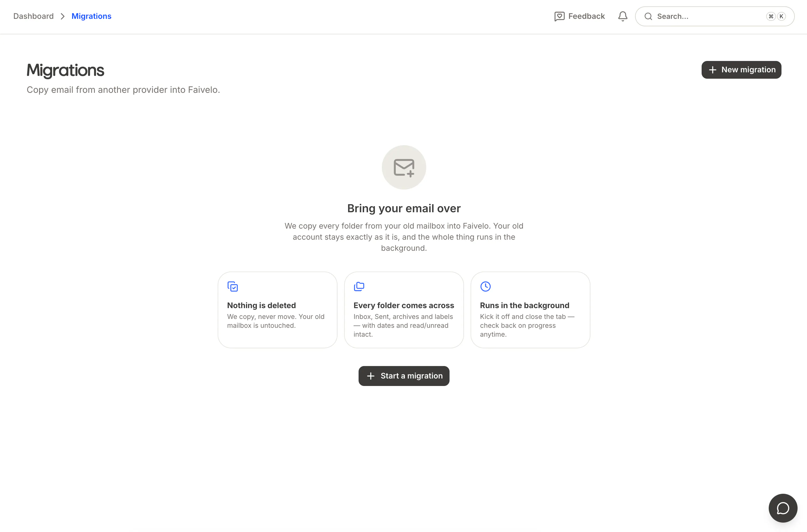Click the text Kick it off and close the tab
Viewport: 807px width, 532px height.
(x=527, y=325)
